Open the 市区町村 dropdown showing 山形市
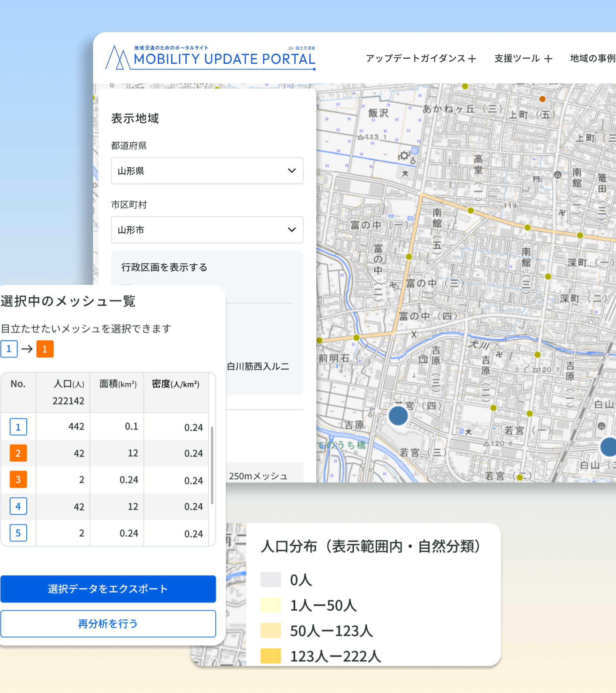Screen dimensions: 616x693 click(x=207, y=229)
